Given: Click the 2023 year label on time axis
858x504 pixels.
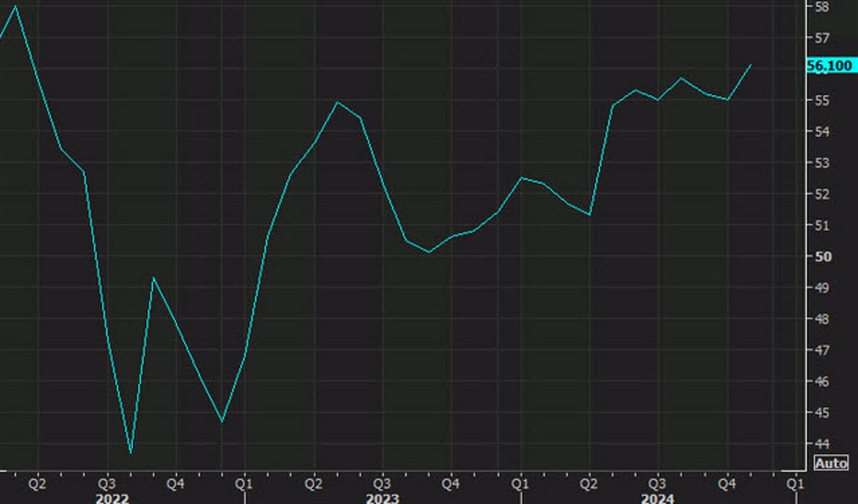Looking at the screenshot, I should 384,498.
